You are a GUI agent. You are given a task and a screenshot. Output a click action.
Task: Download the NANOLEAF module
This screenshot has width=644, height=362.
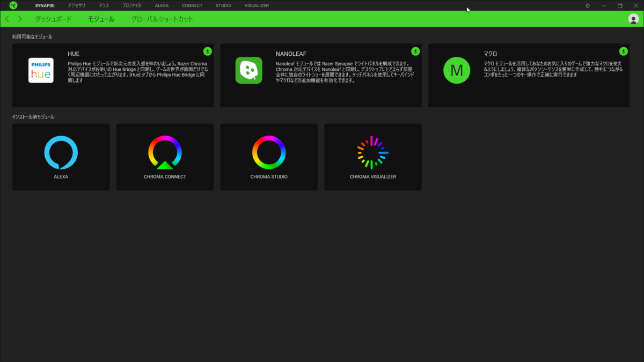[x=415, y=51]
